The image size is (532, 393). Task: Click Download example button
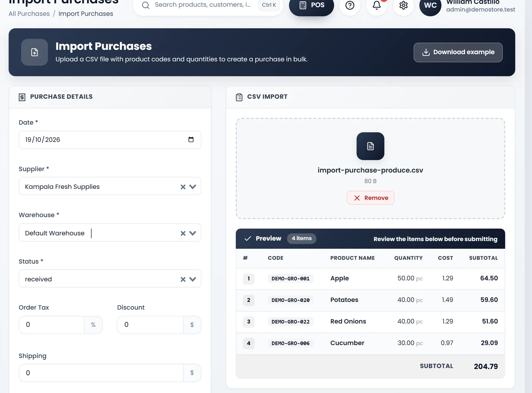(x=458, y=52)
